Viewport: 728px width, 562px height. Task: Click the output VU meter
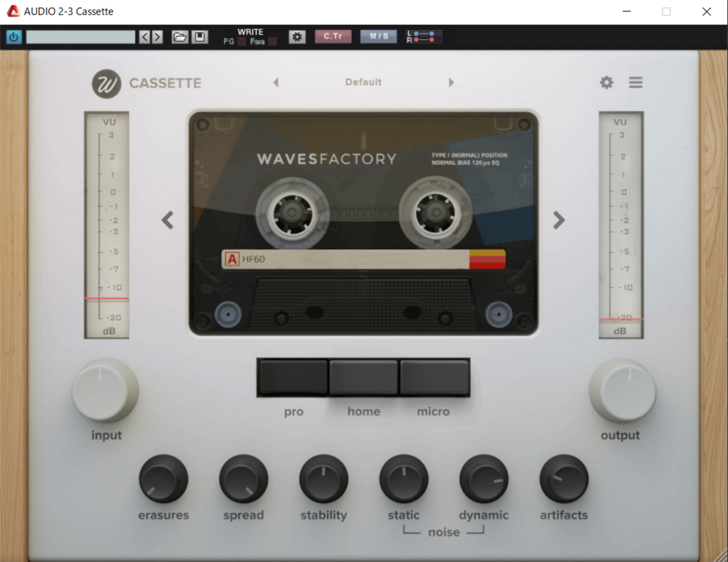(x=621, y=225)
